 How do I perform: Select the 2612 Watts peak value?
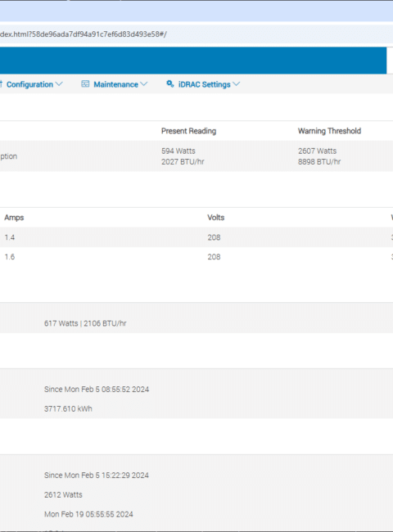[x=63, y=495]
